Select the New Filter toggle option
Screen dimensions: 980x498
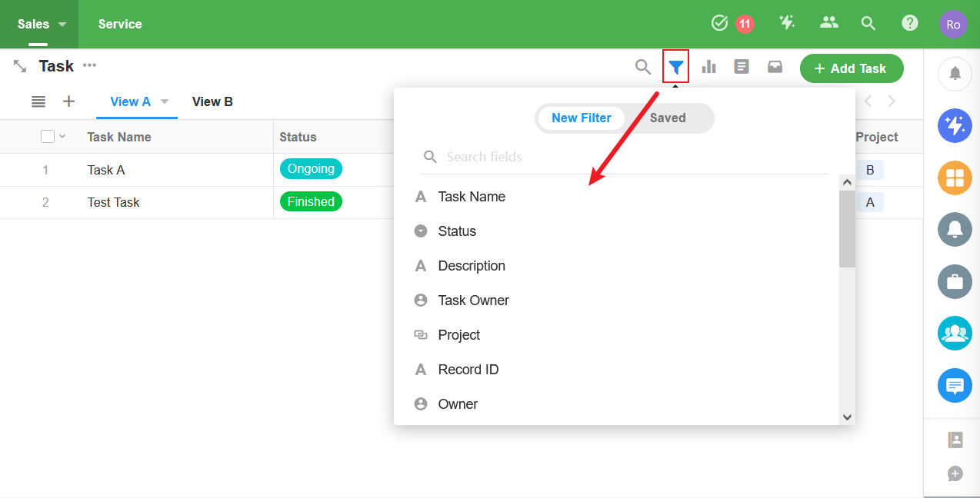[x=582, y=118]
